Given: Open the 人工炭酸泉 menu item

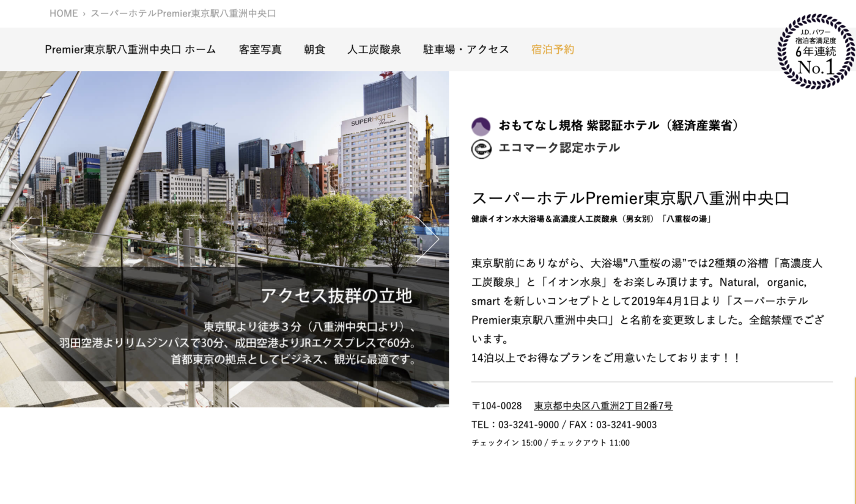Looking at the screenshot, I should tap(374, 49).
